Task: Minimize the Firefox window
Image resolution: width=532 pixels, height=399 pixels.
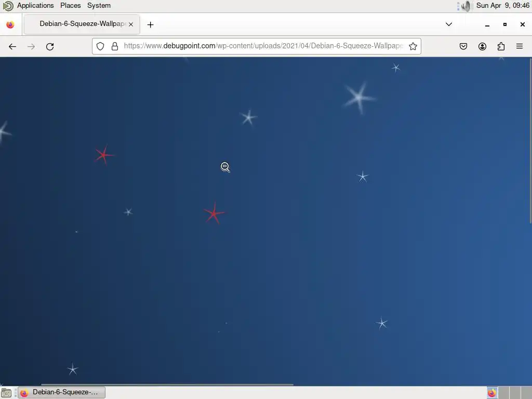Action: pyautogui.click(x=487, y=24)
